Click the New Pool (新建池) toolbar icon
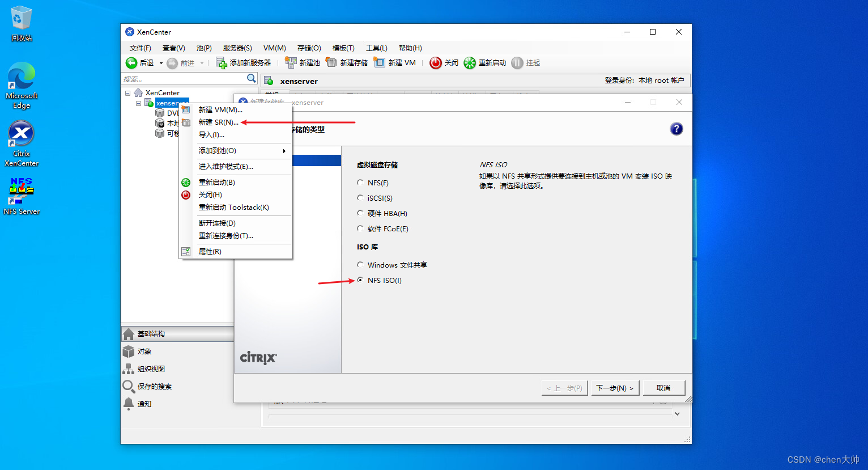The height and width of the screenshot is (470, 868). (291, 63)
